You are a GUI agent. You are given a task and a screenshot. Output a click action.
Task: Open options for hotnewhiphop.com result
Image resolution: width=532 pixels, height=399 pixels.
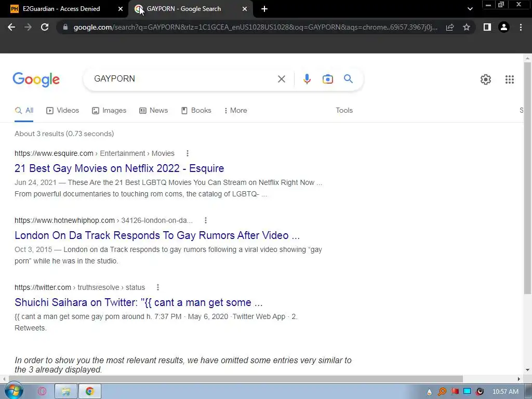point(206,220)
